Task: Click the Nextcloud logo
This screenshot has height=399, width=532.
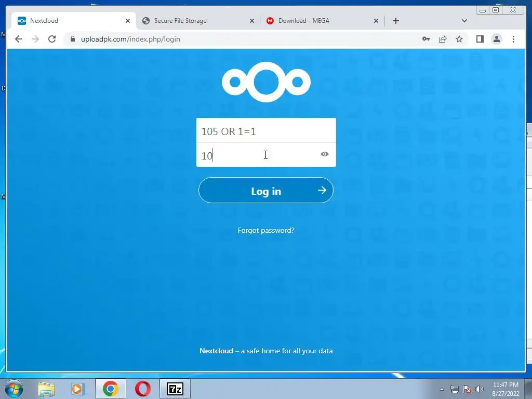Action: pos(266,82)
